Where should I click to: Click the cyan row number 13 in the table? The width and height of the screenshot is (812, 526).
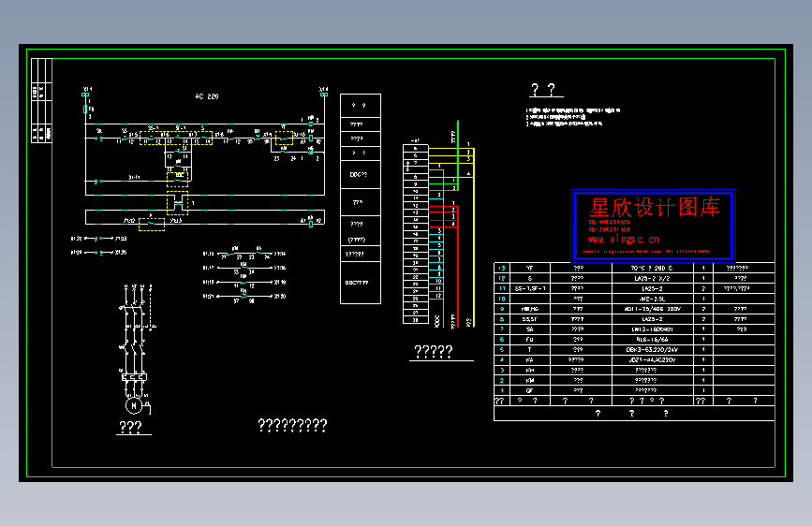tap(502, 269)
